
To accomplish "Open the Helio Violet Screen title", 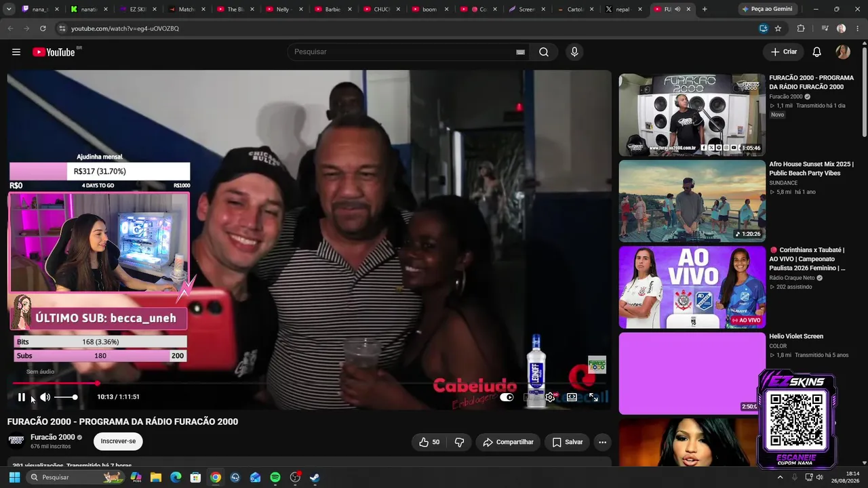I will pyautogui.click(x=796, y=336).
